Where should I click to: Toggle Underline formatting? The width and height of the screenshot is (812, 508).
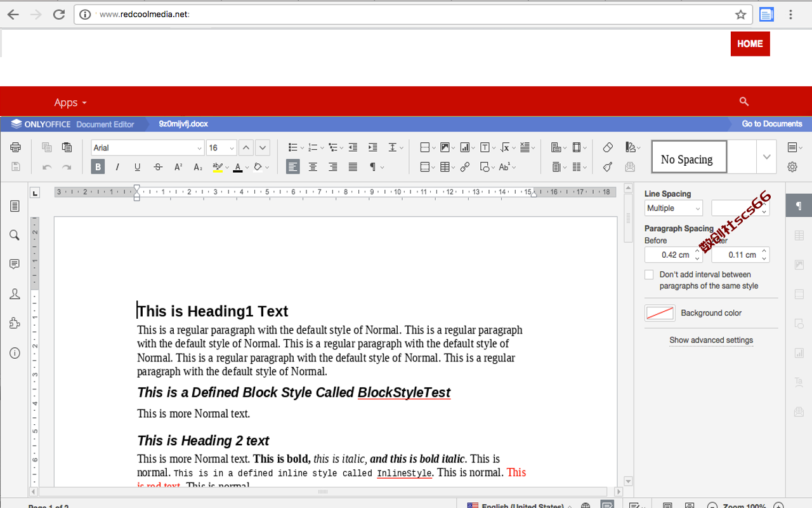[137, 167]
